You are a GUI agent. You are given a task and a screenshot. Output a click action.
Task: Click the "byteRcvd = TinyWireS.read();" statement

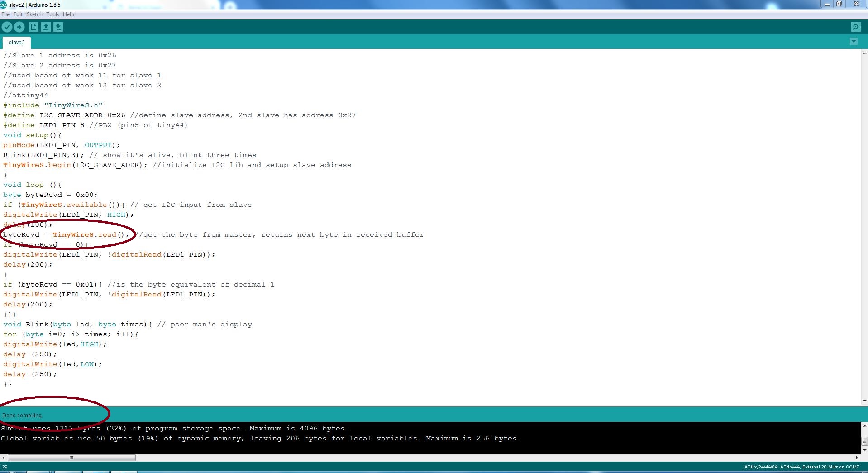coord(67,234)
